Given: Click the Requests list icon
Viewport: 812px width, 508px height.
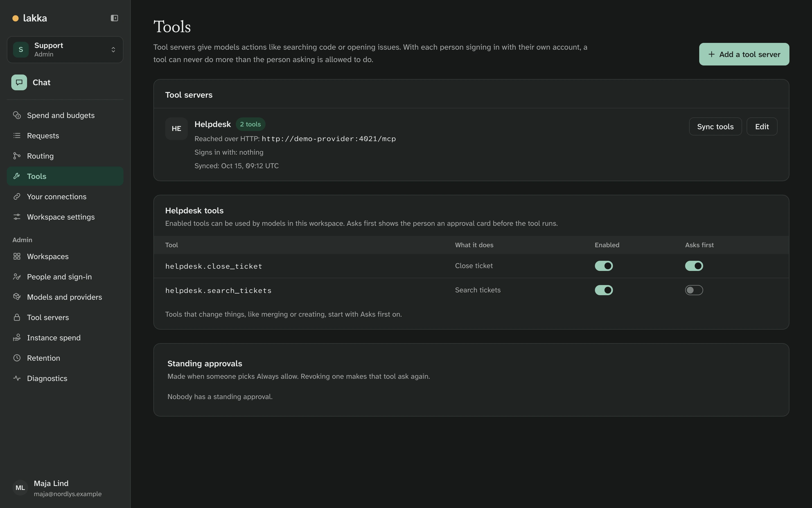Looking at the screenshot, I should (17, 136).
